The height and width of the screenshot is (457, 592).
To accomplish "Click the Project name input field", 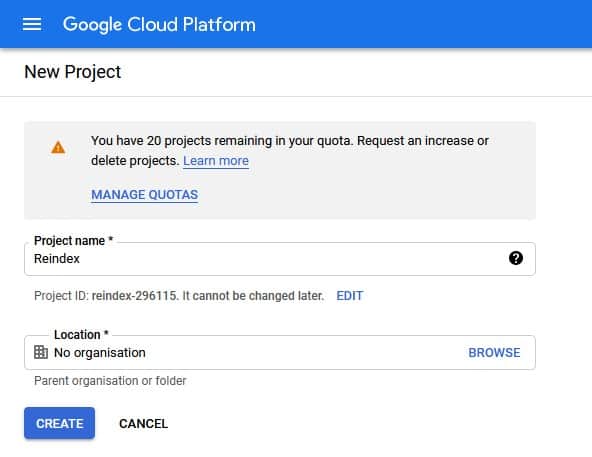I will click(280, 259).
